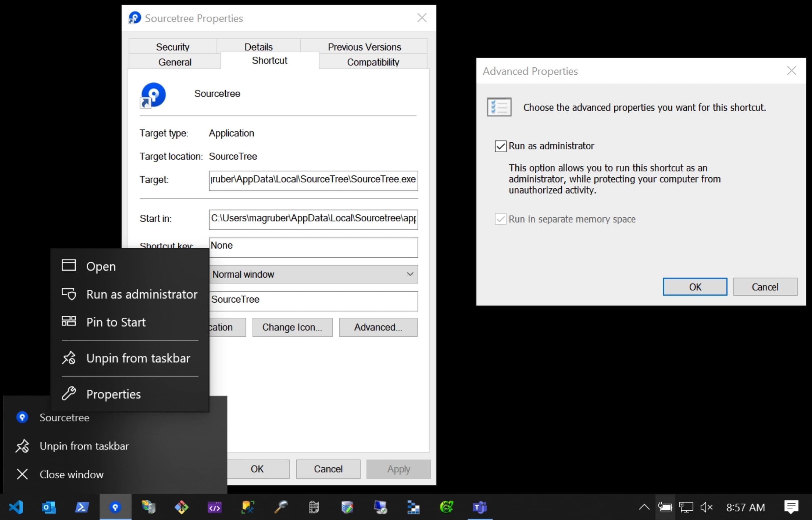Open the green round creature taskbar icon

pyautogui.click(x=446, y=507)
